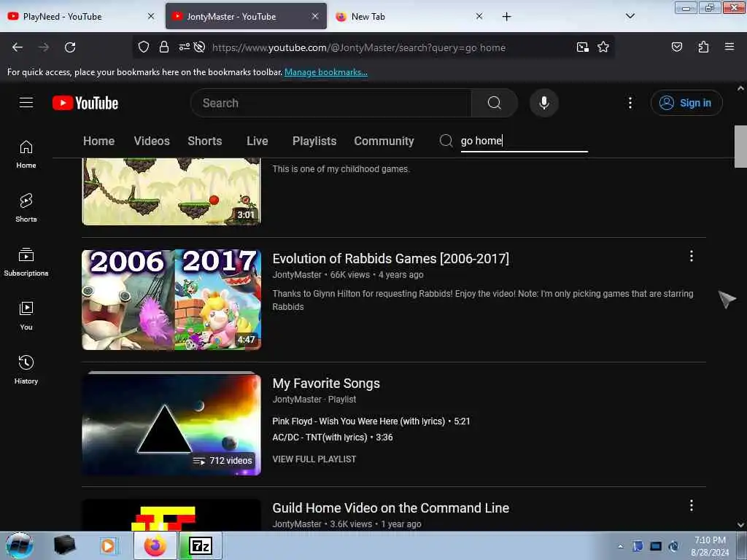This screenshot has width=747, height=560.
Task: Go back in browser history
Action: tap(18, 47)
